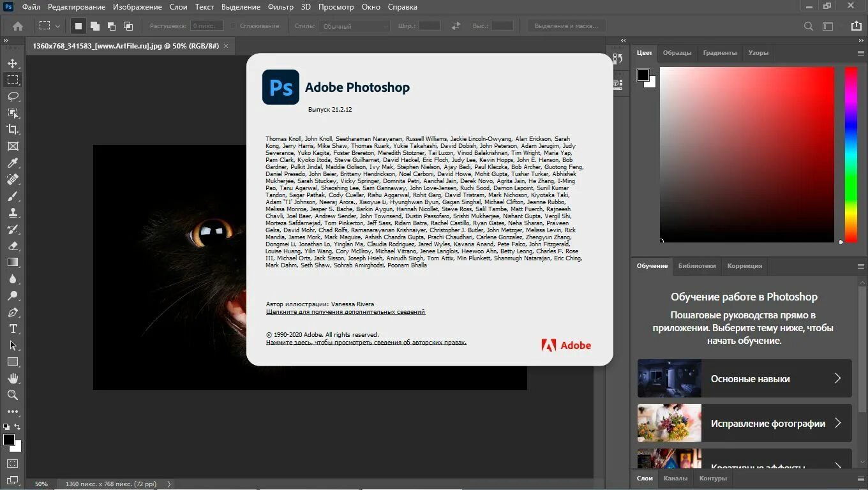
Task: Select the Move tool
Action: click(x=13, y=63)
